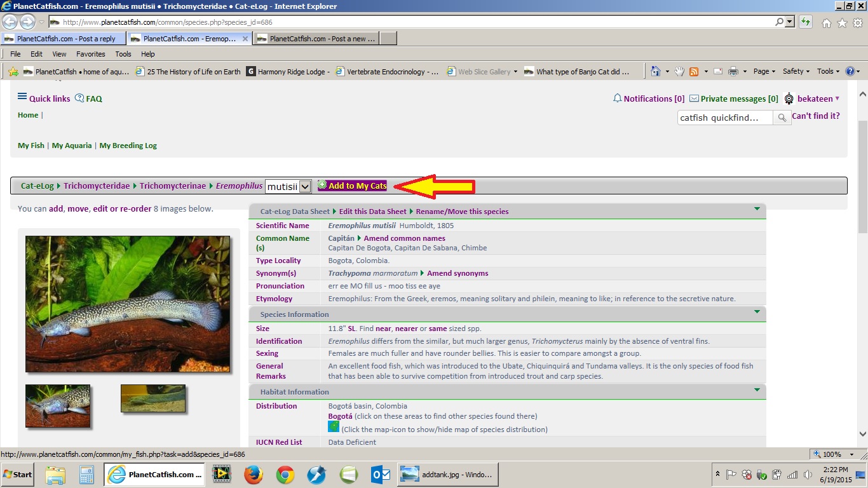Click Add to favorites bar star icon
The image size is (868, 488).
[13, 72]
